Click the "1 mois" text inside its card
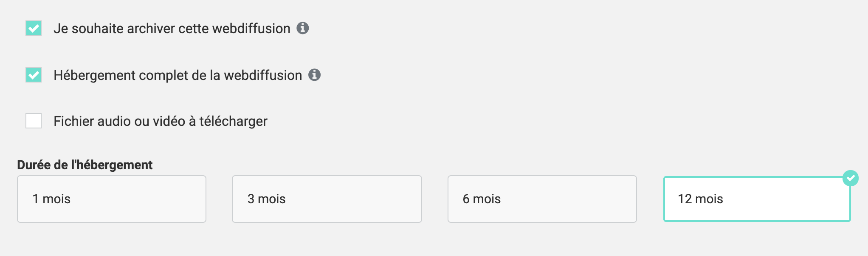This screenshot has height=256, width=868. click(51, 199)
